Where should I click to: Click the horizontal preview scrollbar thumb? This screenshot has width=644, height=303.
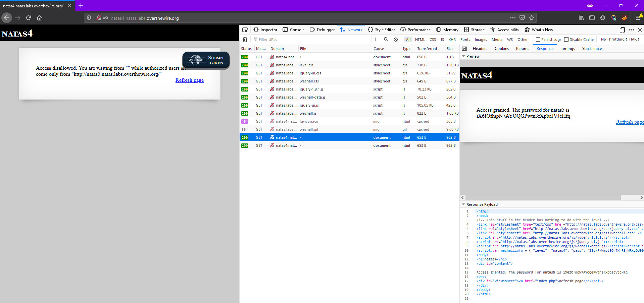pyautogui.click(x=543, y=198)
